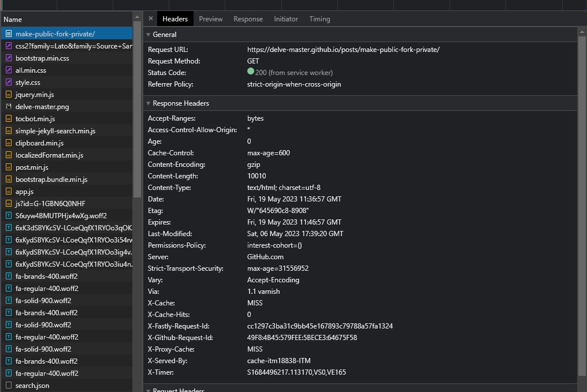Click the script icon for simple-jekyll-search.min.js
Viewport: 587px width, 392px height.
point(9,131)
